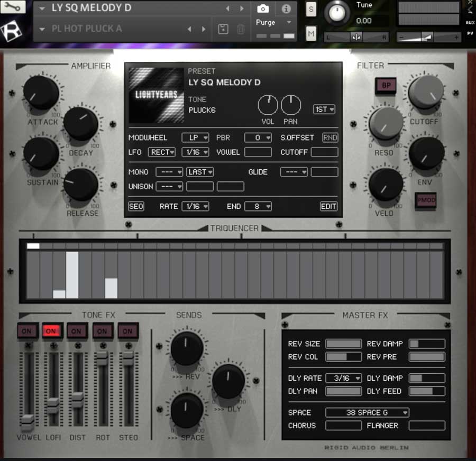Open the LFO RECT waveform dropdown
This screenshot has width=476, height=461.
coord(162,152)
